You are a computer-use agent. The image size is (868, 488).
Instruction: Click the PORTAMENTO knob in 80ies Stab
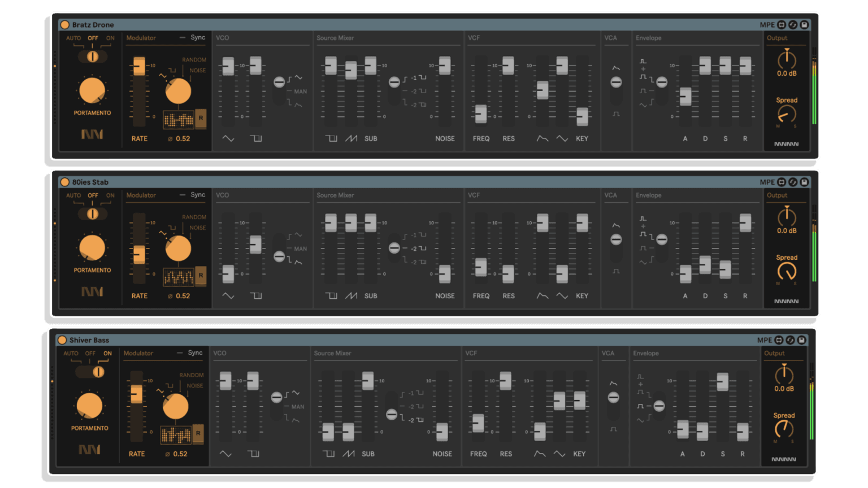tap(92, 248)
